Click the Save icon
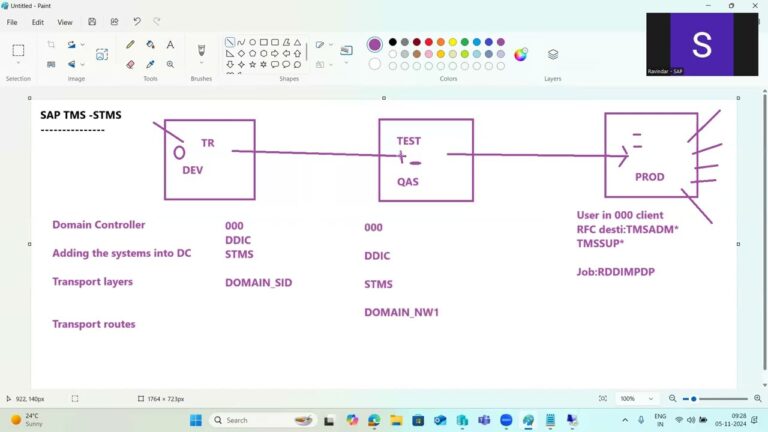The height and width of the screenshot is (432, 768). (x=92, y=22)
